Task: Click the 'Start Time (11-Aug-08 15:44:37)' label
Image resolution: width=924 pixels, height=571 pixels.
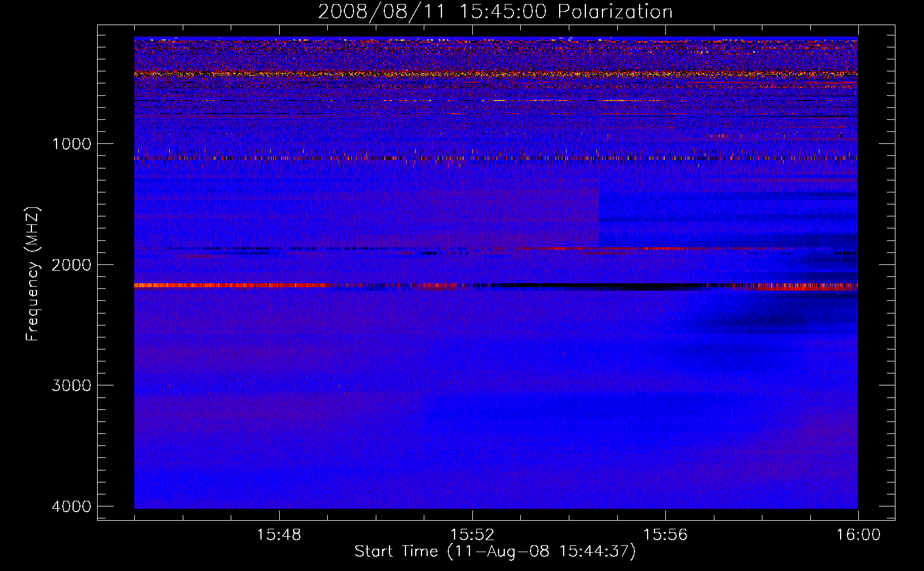Action: [x=495, y=552]
